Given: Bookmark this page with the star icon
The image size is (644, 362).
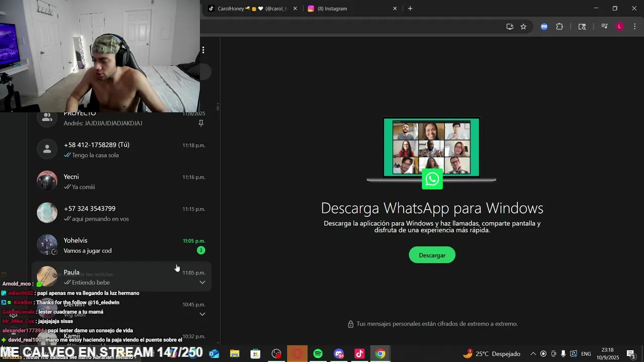Looking at the screenshot, I should pos(523,27).
